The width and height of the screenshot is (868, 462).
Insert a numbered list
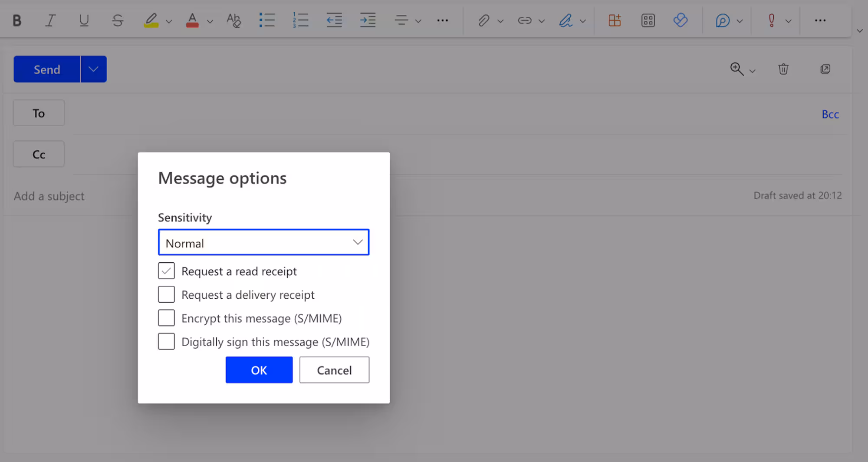point(300,20)
